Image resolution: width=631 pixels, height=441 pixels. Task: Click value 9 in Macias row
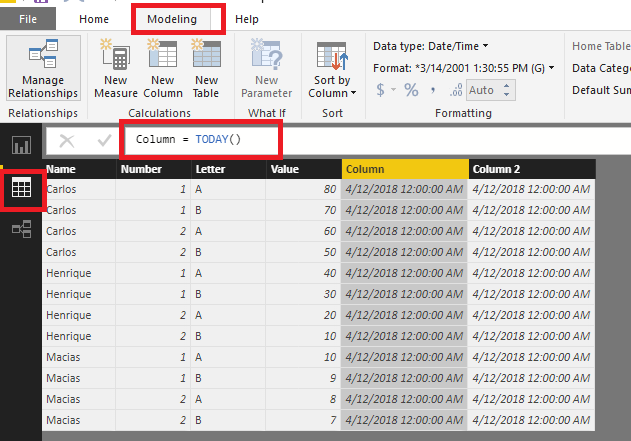click(x=303, y=378)
